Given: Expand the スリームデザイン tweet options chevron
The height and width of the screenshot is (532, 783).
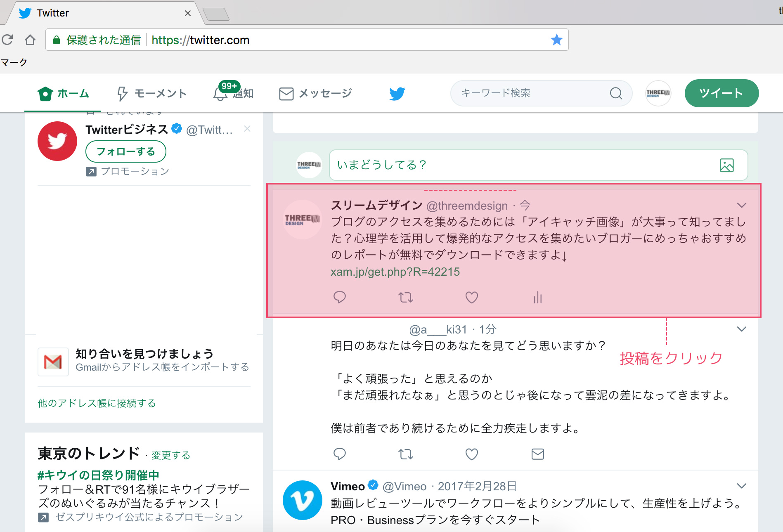Looking at the screenshot, I should 742,205.
